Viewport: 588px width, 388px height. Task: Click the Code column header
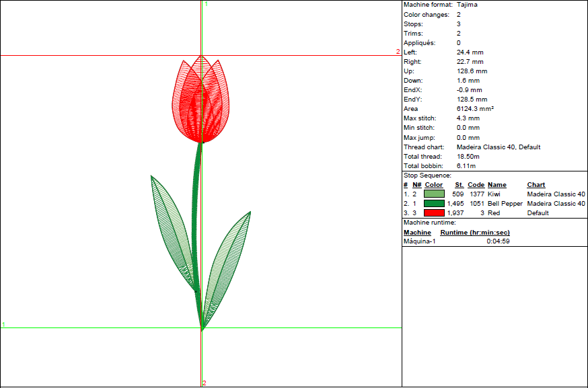(x=476, y=184)
